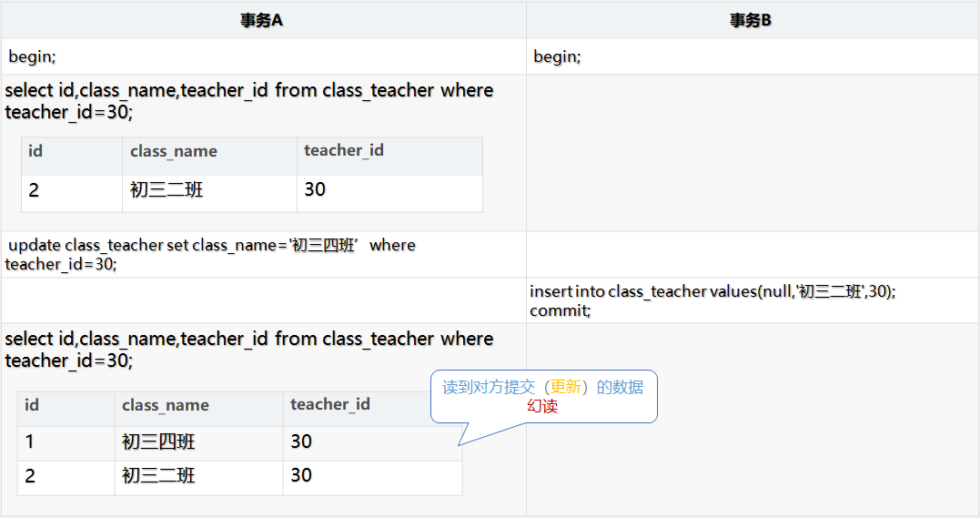Click the 初三四班 cell in the bottom result table
Viewport: 980px width, 518px height.
click(x=158, y=442)
